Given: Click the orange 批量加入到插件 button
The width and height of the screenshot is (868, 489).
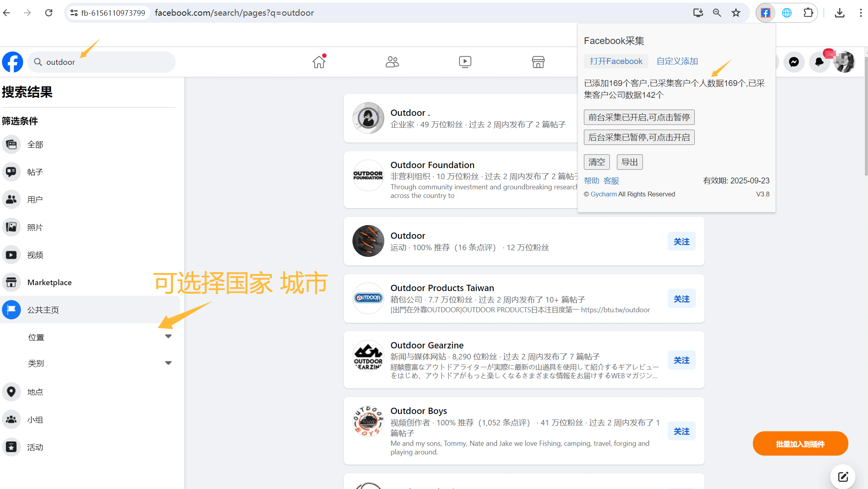Looking at the screenshot, I should pos(800,444).
